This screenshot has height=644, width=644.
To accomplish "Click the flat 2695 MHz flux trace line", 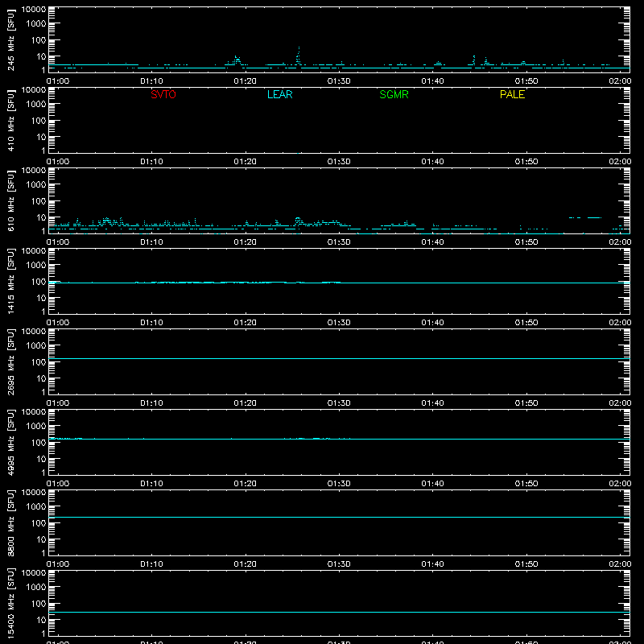I will pos(339,358).
